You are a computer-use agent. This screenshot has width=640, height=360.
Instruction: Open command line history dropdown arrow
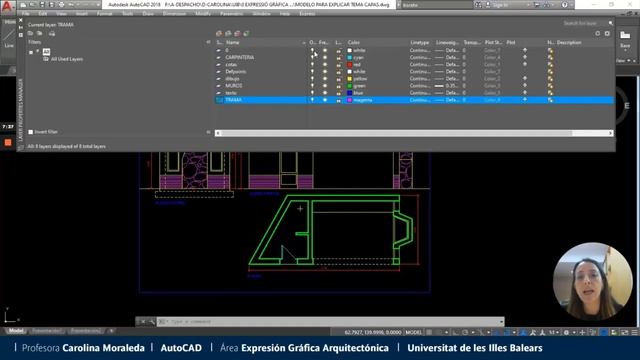click(501, 322)
